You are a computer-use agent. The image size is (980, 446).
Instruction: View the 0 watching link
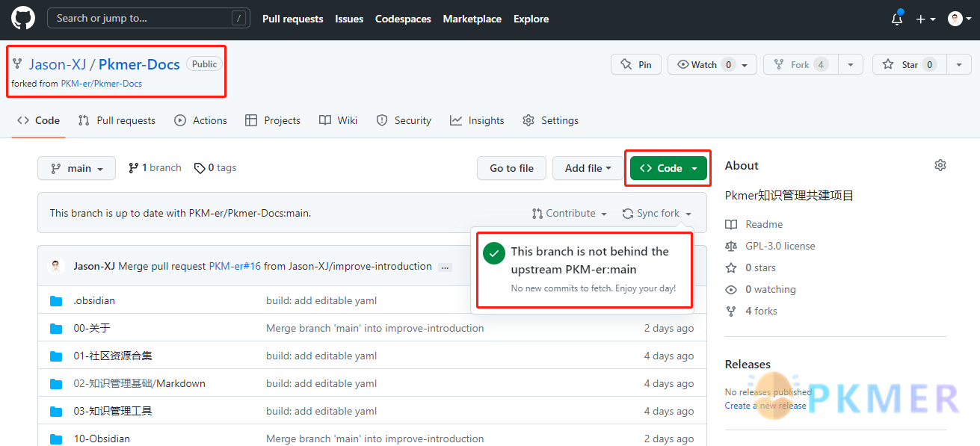(761, 289)
